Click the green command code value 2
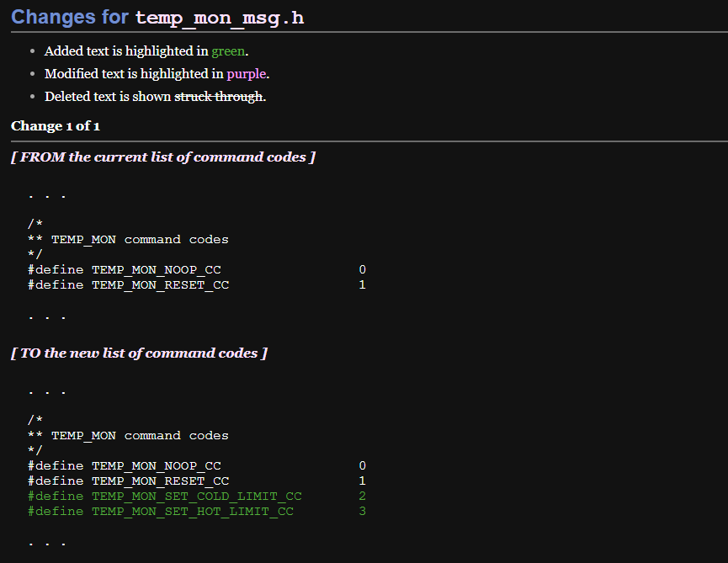 pyautogui.click(x=363, y=497)
